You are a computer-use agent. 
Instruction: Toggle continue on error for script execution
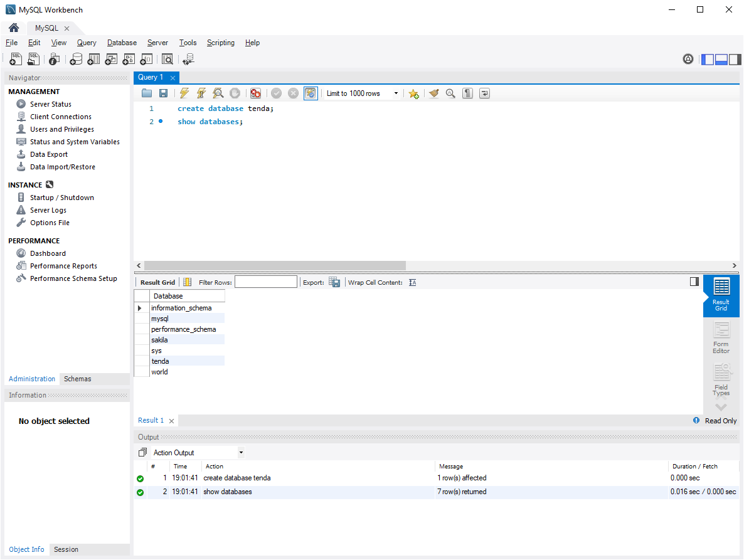click(x=255, y=93)
